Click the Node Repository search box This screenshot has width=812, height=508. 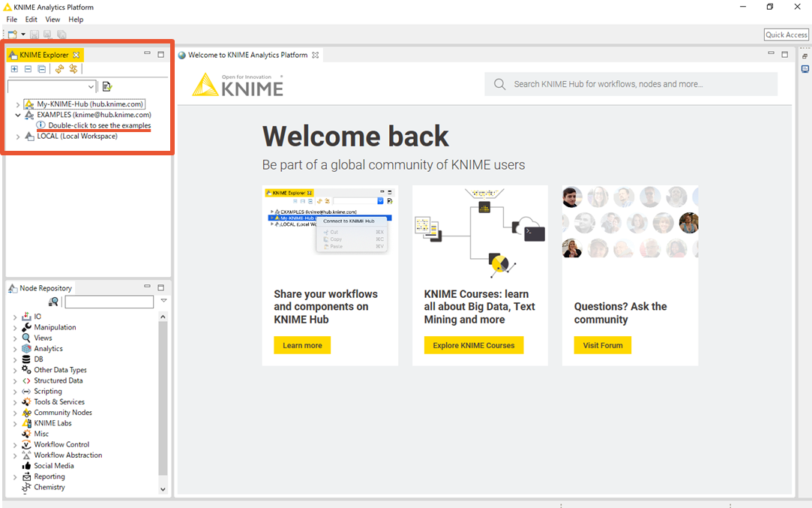coord(109,302)
